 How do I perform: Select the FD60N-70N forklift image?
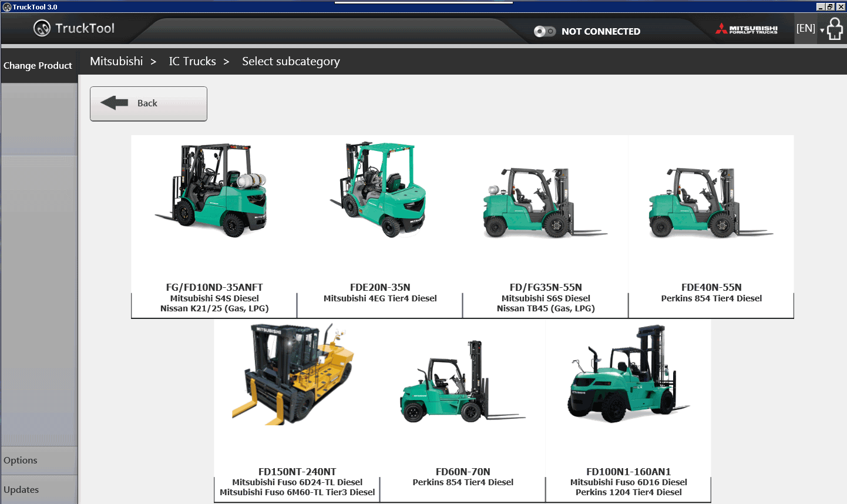click(x=463, y=382)
